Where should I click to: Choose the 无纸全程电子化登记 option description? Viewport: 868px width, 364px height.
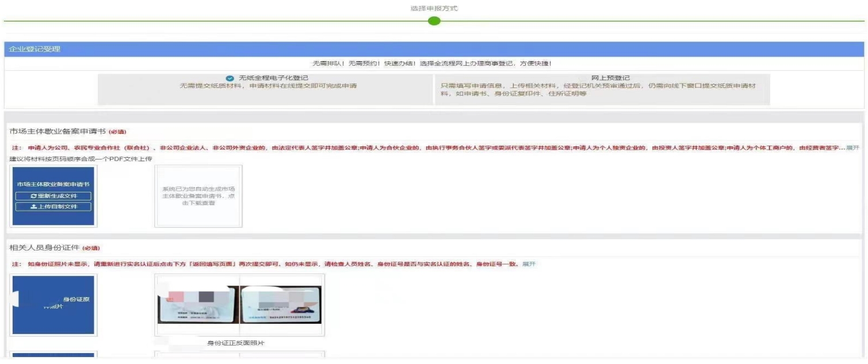point(268,86)
